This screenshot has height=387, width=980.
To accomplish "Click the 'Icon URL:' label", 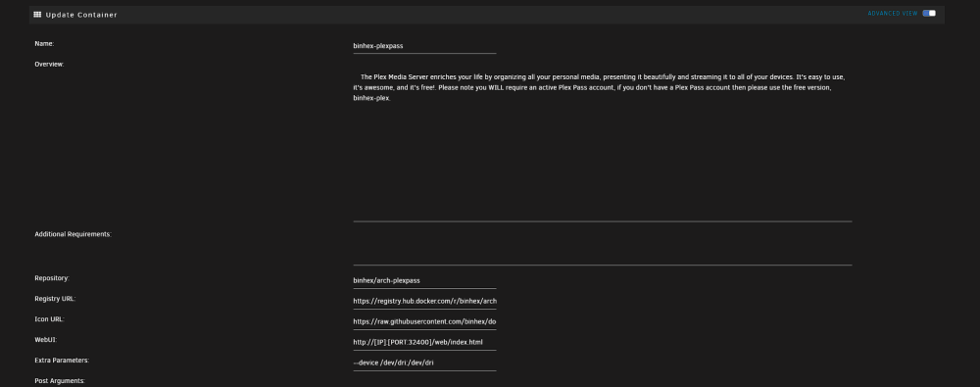I will coord(49,318).
